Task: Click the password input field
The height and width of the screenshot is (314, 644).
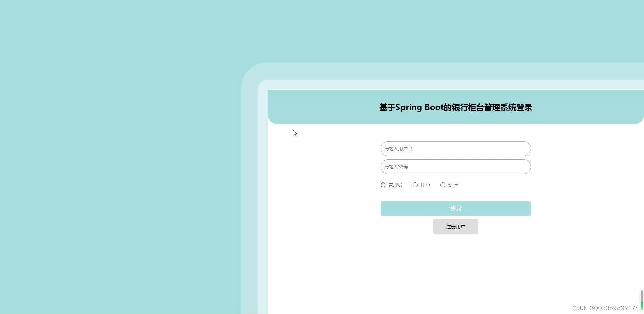Action: coord(455,167)
